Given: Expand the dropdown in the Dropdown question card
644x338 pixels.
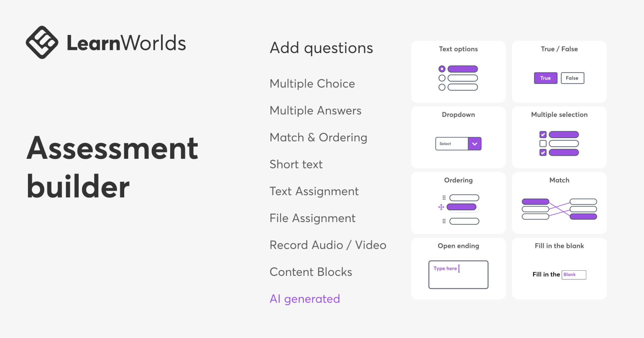Looking at the screenshot, I should coord(458,144).
